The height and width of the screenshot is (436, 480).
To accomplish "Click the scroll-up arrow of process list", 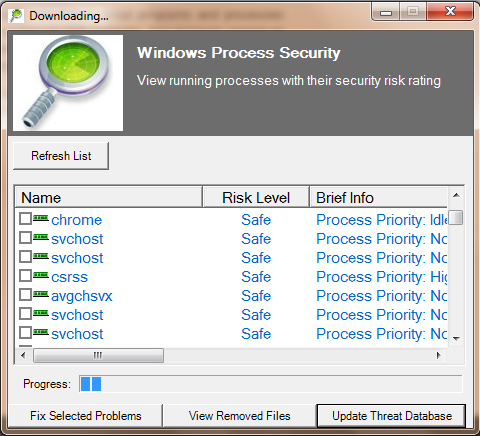I will (x=456, y=195).
